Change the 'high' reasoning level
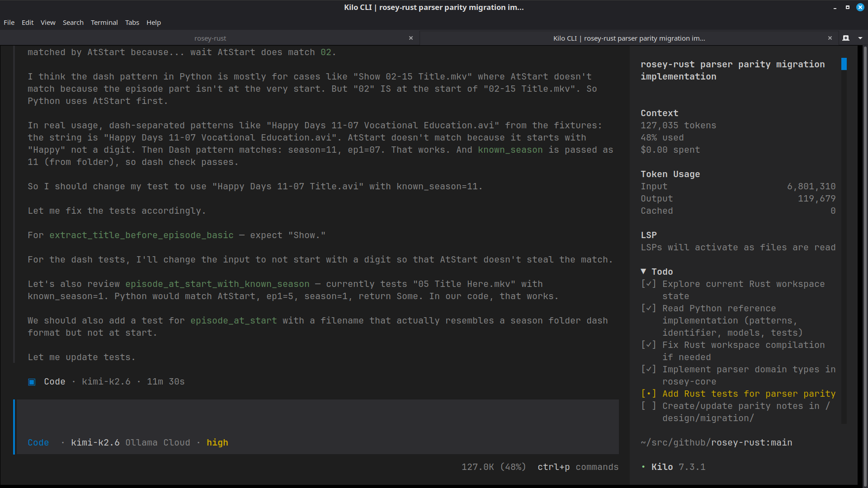 click(x=217, y=443)
